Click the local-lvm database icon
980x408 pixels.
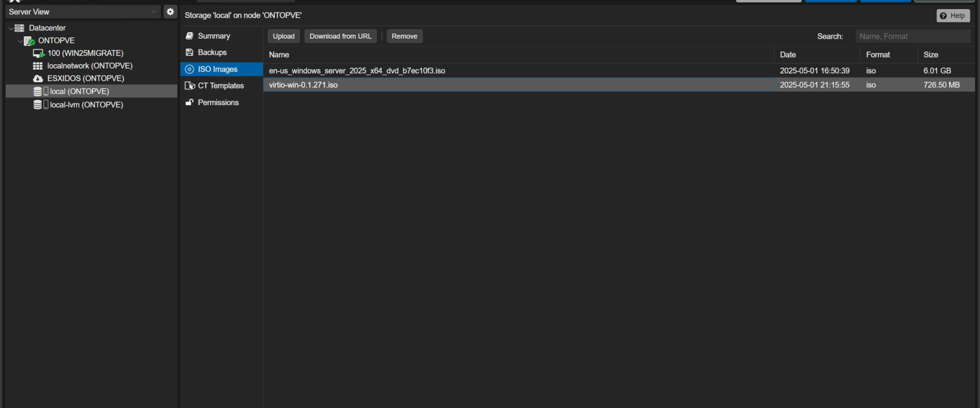coord(38,105)
